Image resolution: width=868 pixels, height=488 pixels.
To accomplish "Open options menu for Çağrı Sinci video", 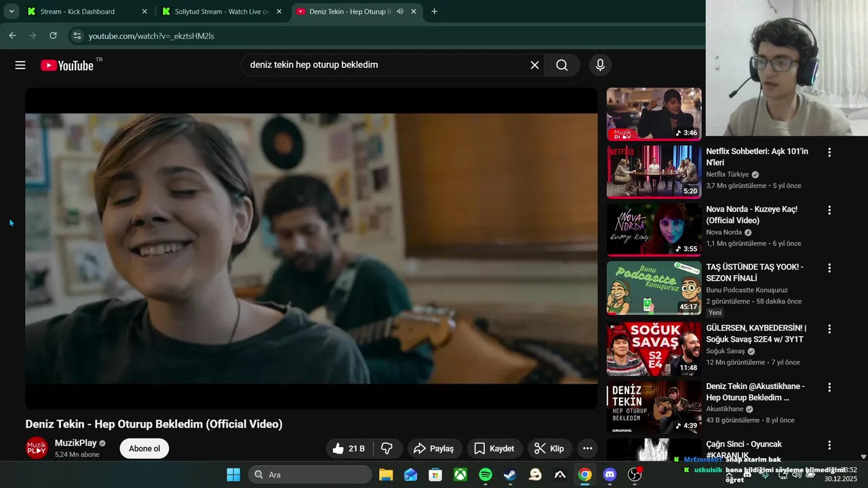I will [829, 445].
